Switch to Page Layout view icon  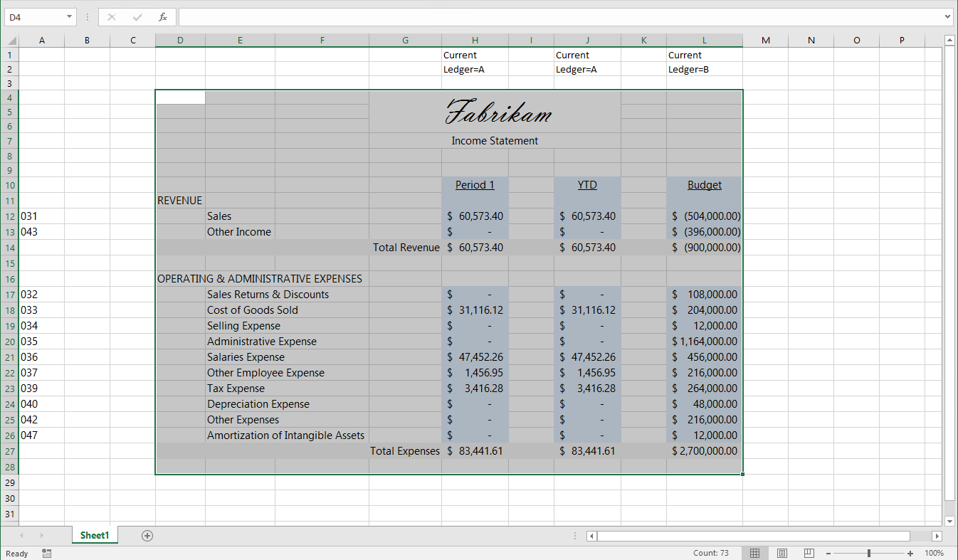click(781, 553)
